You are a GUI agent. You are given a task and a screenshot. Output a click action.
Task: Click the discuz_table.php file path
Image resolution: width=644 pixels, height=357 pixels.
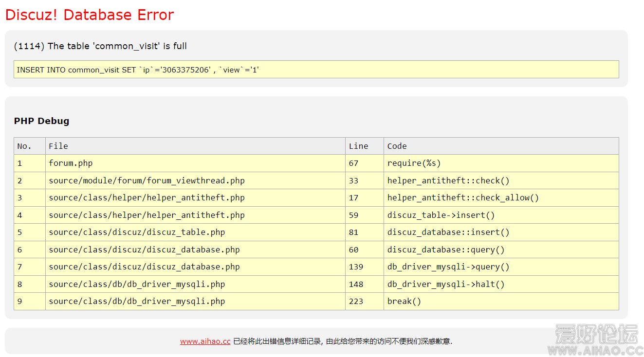[x=137, y=232]
